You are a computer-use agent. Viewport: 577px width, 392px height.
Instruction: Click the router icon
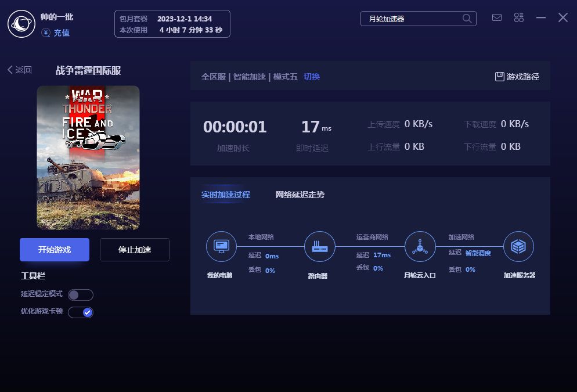[320, 247]
